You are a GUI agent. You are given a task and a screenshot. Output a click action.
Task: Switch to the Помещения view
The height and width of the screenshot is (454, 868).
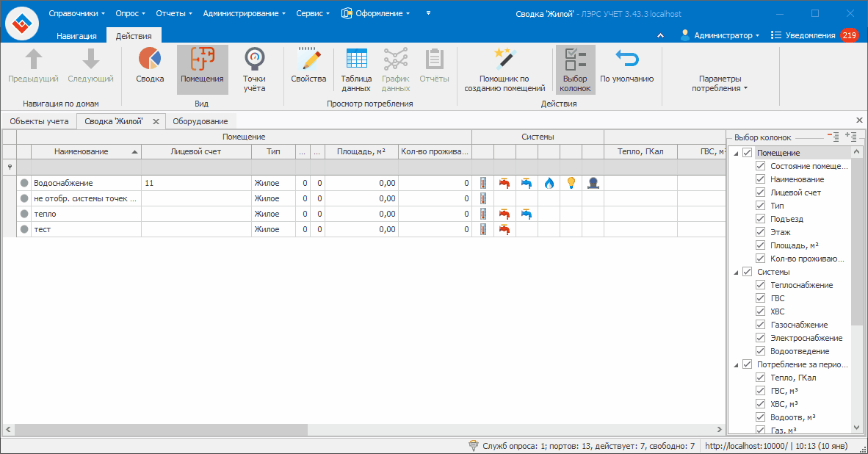click(202, 69)
